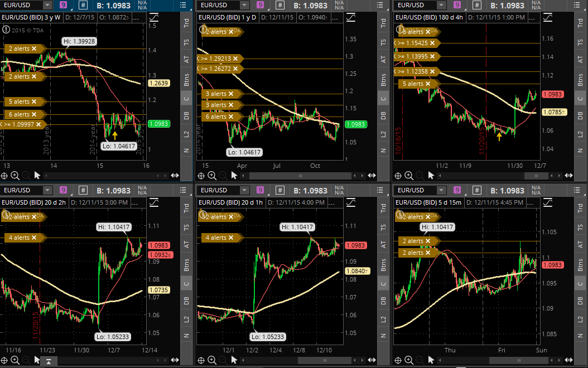This screenshot has height=368, width=588.
Task: Open the N side tab of the 180 d 4h chart
Action: (x=580, y=151)
